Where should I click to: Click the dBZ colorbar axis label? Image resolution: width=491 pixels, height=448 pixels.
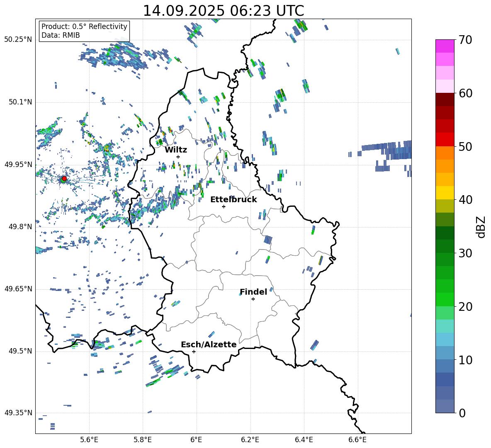click(x=480, y=227)
